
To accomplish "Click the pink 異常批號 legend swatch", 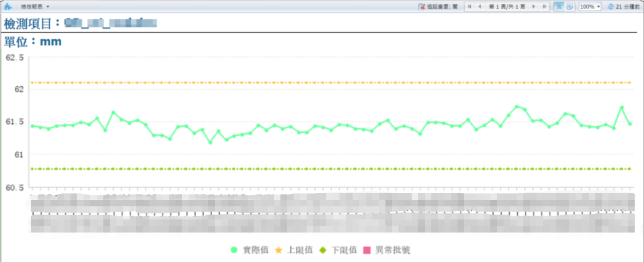I will [367, 250].
